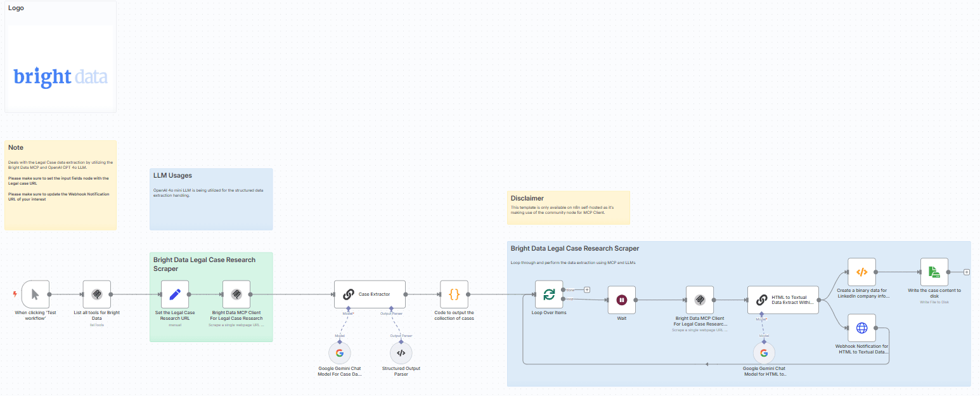980x396 pixels.
Task: Select the yellow Disclaimer sticky note
Action: [x=569, y=208]
